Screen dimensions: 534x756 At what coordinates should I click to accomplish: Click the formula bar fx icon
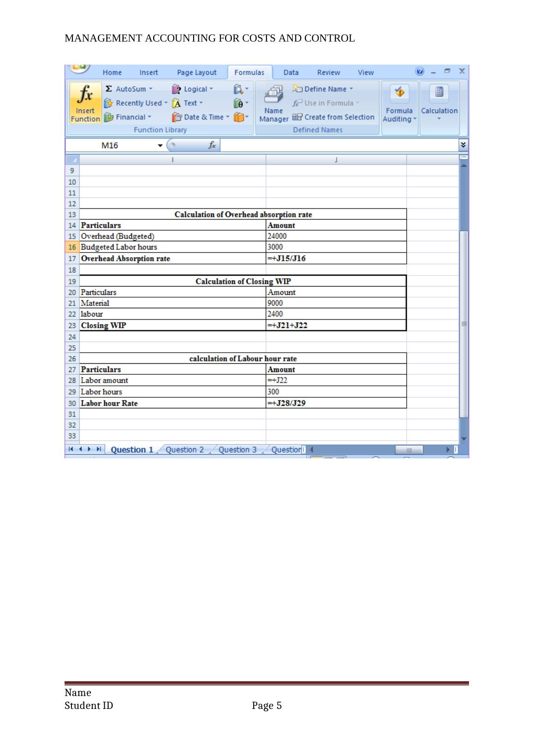pyautogui.click(x=212, y=145)
